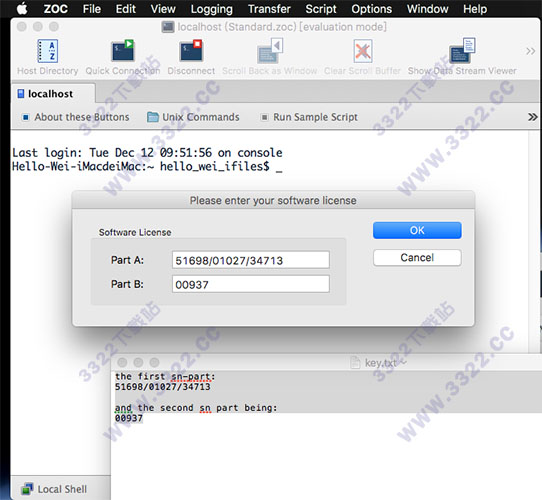Expand the toolbar overflow chevron
Viewport: 542px width, 500px height.
click(x=531, y=51)
